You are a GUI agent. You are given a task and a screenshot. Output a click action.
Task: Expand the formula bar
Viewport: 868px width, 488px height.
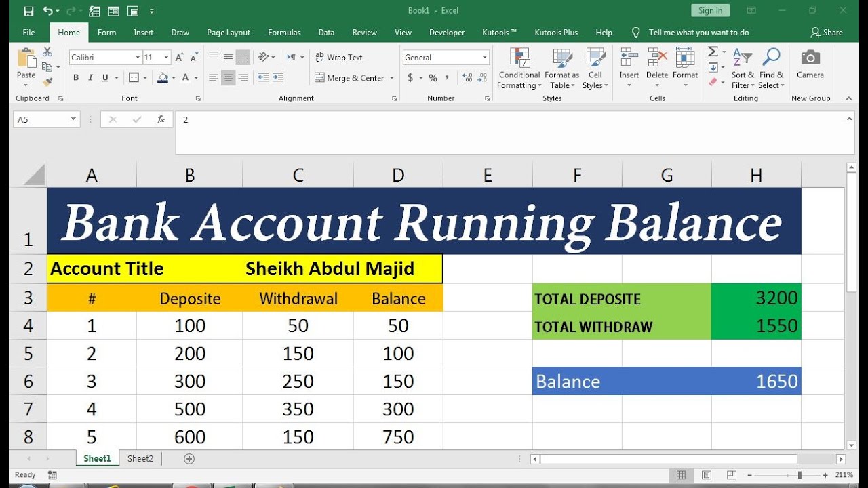point(850,119)
